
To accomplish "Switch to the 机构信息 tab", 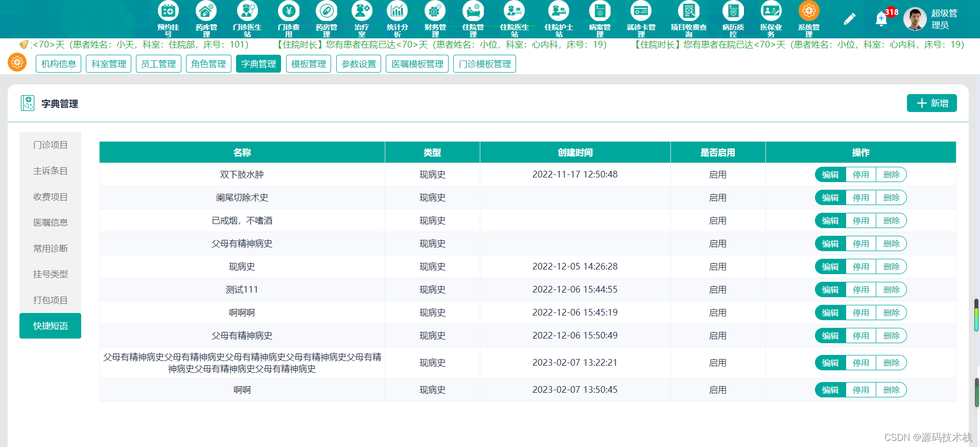I will pyautogui.click(x=58, y=64).
